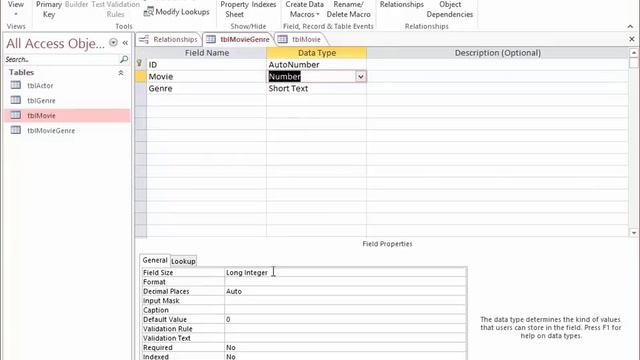Click the Field Name column header
The width and height of the screenshot is (640, 360).
(x=207, y=53)
